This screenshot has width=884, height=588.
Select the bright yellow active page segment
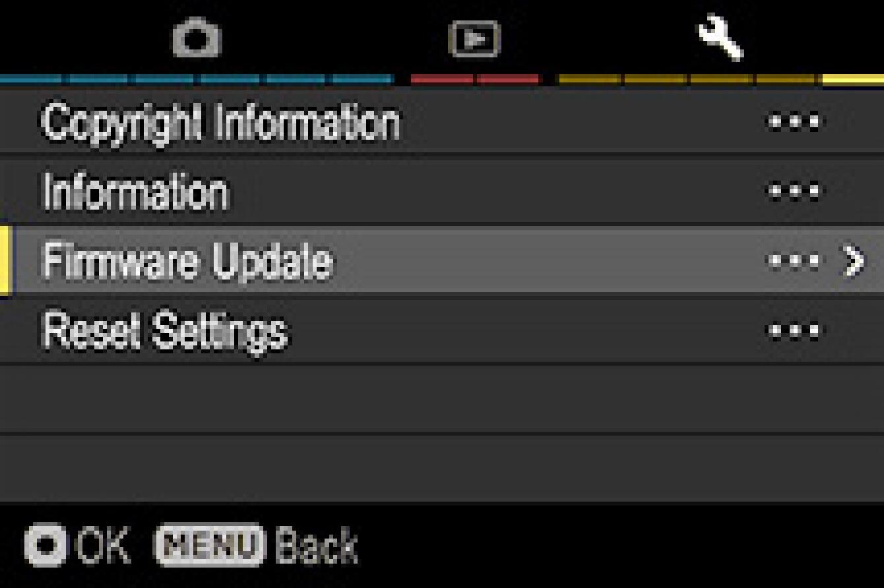coord(853,80)
